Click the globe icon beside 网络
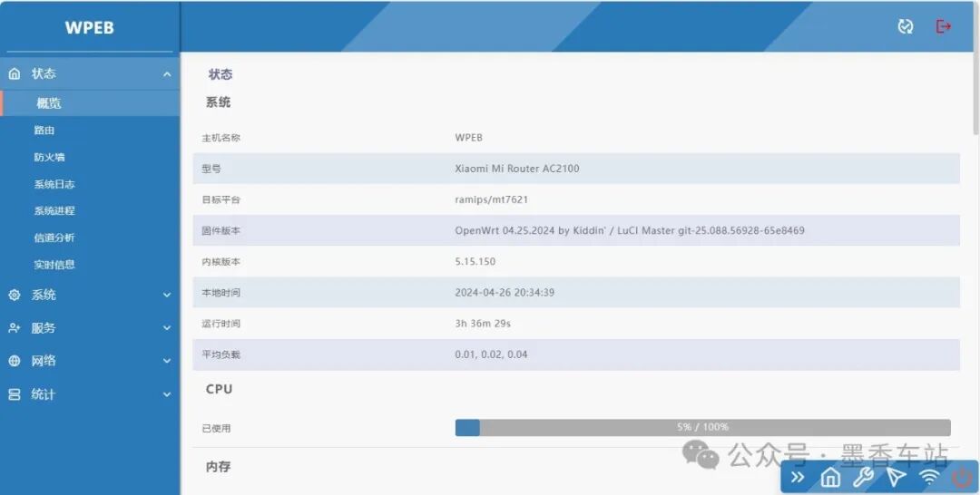This screenshot has width=980, height=495. pyautogui.click(x=15, y=361)
